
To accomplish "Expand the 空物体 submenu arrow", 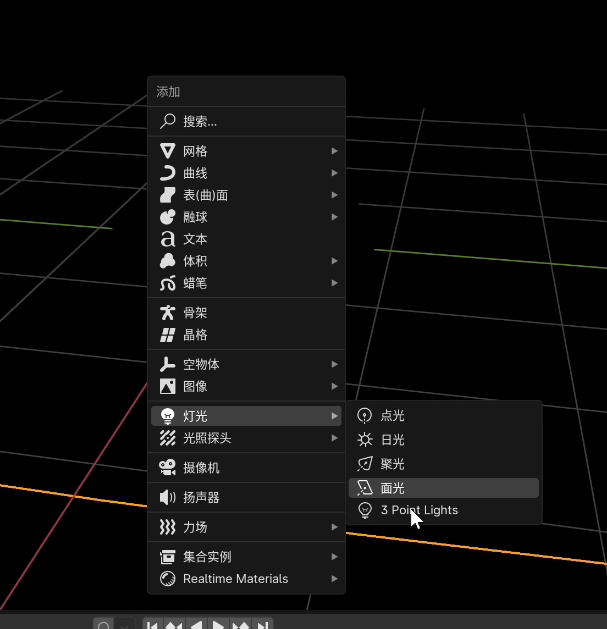I will (334, 364).
